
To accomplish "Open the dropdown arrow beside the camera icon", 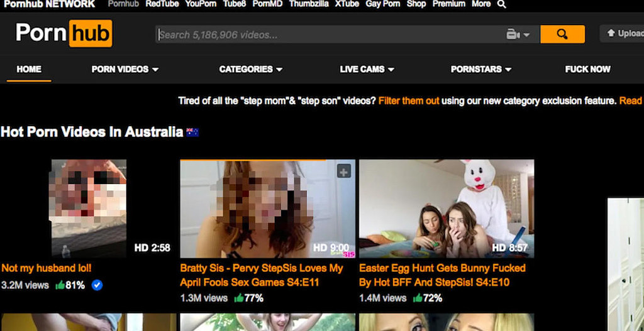I will [526, 35].
